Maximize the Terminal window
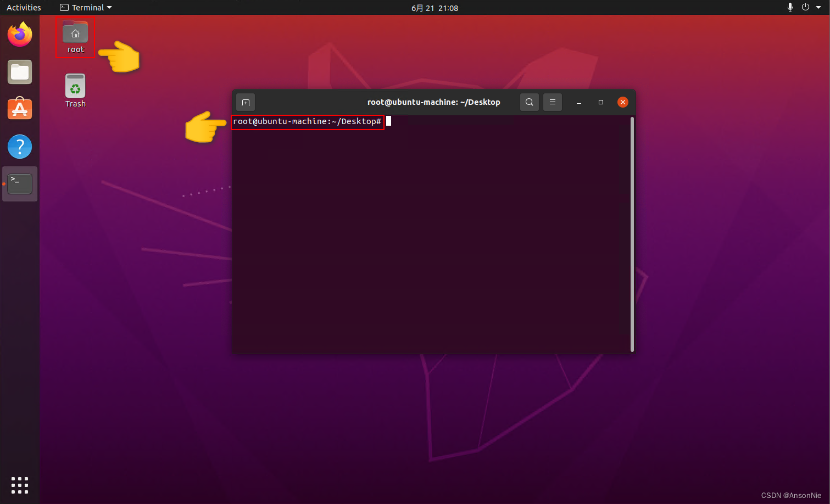Image resolution: width=830 pixels, height=504 pixels. [x=601, y=102]
